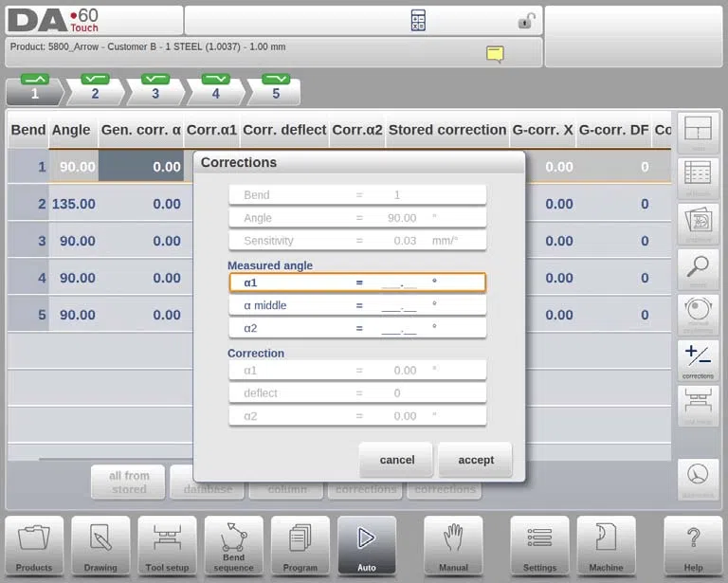Open the Settings mode

click(x=539, y=546)
